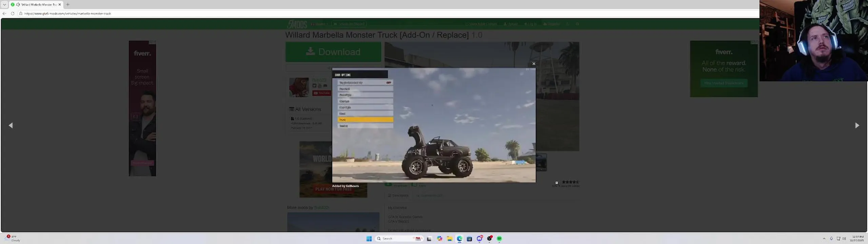
Task: Click the Log In header link
Action: point(530,24)
